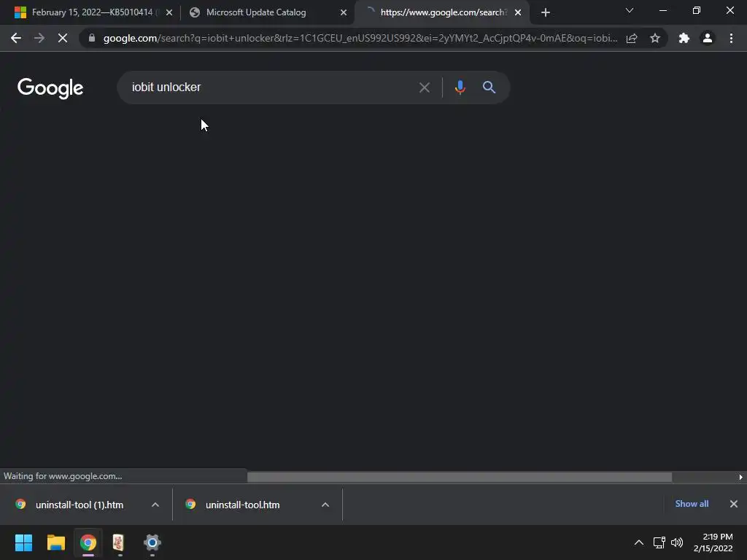Open Settings gear in the taskbar
The height and width of the screenshot is (560, 747).
pyautogui.click(x=152, y=542)
